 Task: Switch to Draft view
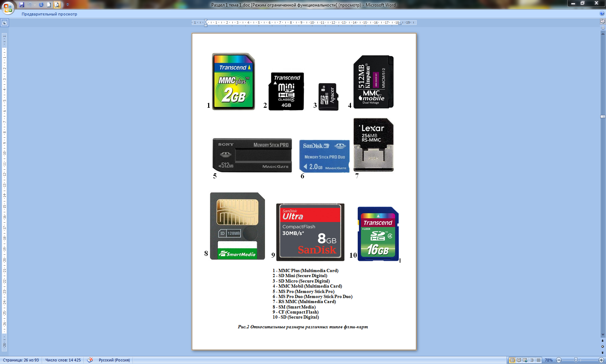[x=539, y=360]
